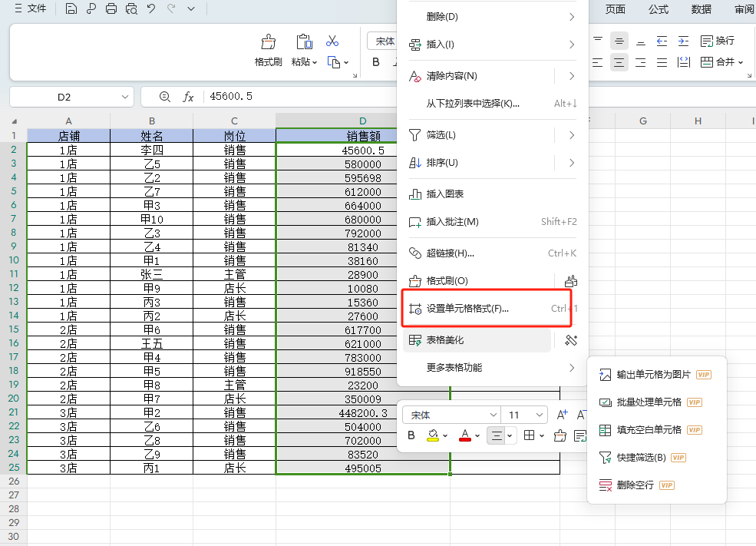Expand the 更多表格功能 submenu arrow
The image size is (756, 546).
(572, 368)
